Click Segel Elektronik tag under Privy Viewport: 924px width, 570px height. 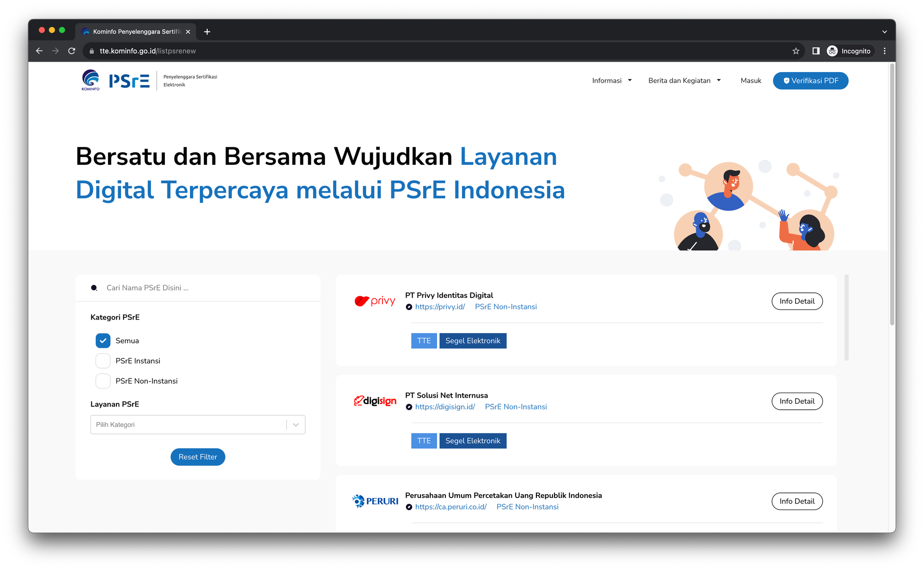[x=473, y=340]
